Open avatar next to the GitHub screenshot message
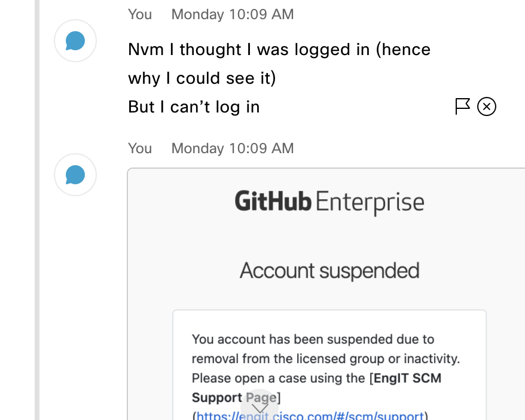The width and height of the screenshot is (525, 420). (x=75, y=175)
